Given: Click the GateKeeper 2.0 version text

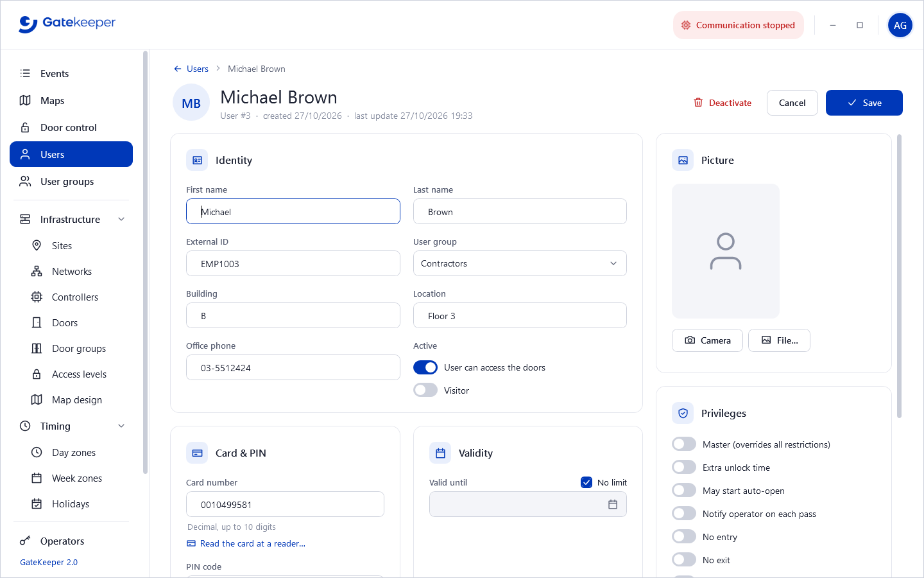Looking at the screenshot, I should coord(49,562).
